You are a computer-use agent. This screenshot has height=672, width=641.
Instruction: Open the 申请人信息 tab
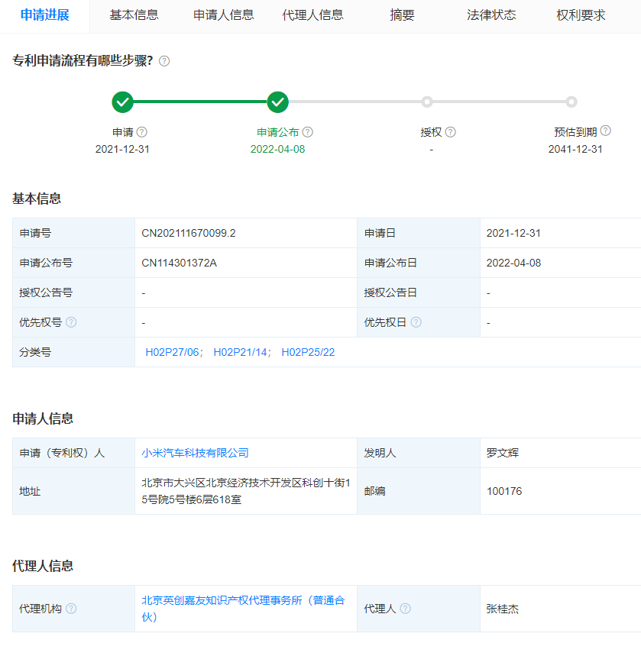[223, 15]
